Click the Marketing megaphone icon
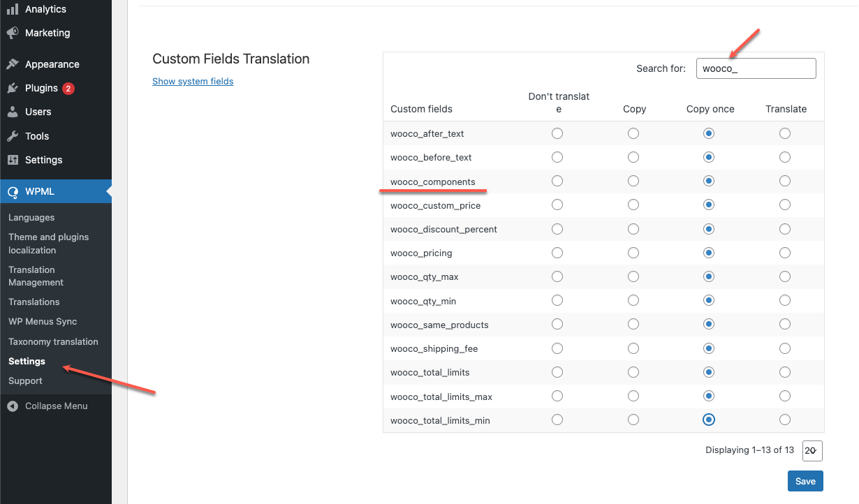The height and width of the screenshot is (504, 859). [13, 33]
